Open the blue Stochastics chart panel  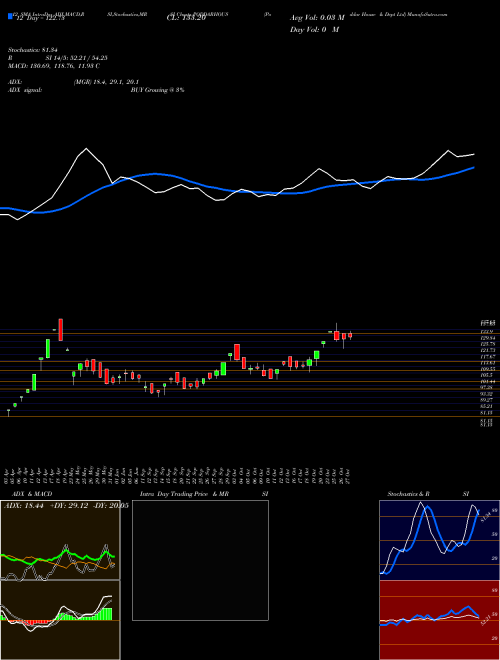pos(440,540)
